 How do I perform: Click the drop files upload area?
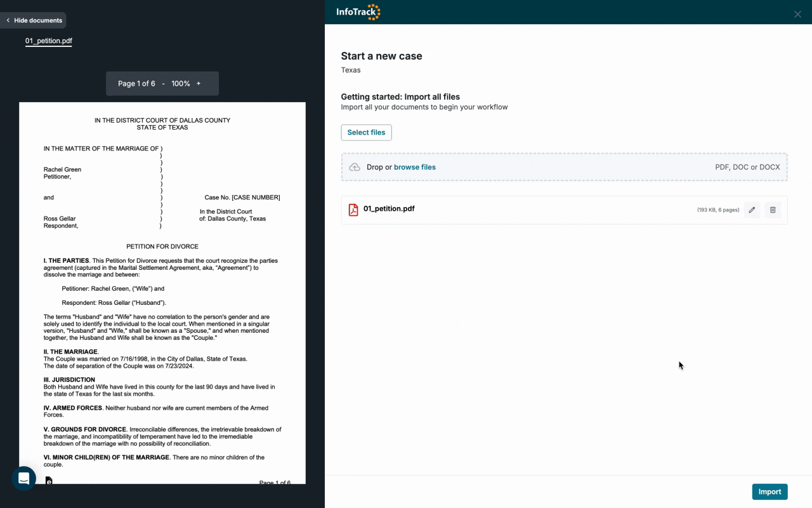tap(565, 167)
